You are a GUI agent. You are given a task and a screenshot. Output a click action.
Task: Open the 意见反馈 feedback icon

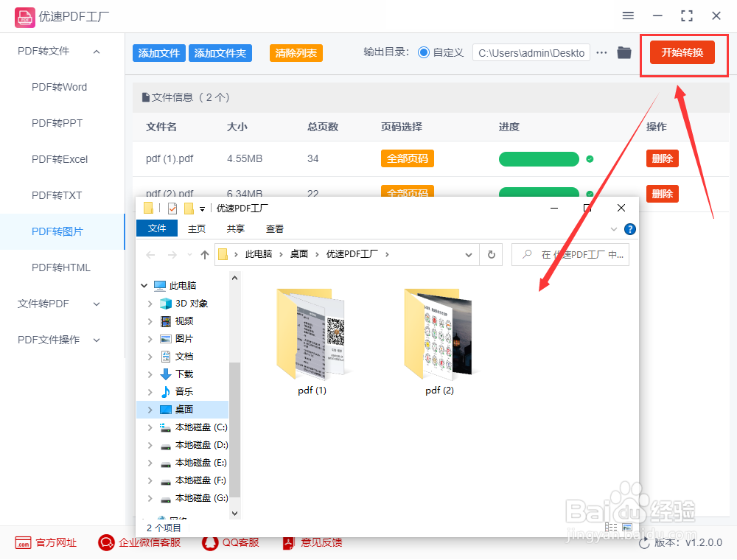click(288, 542)
